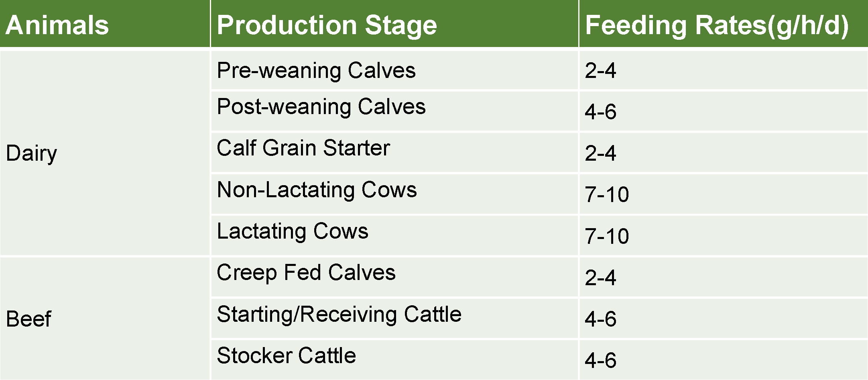This screenshot has width=868, height=380.
Task: Click the feeding rate for Stocker Cattle
Action: pos(724,360)
